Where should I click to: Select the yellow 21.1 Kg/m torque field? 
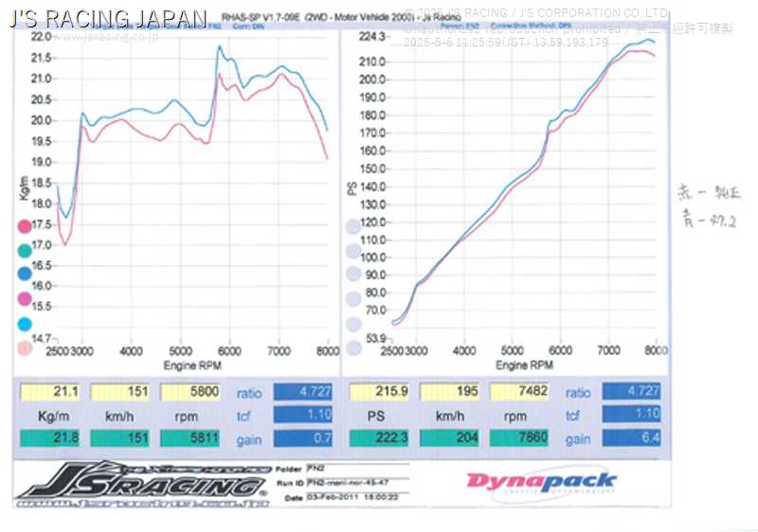[48, 392]
